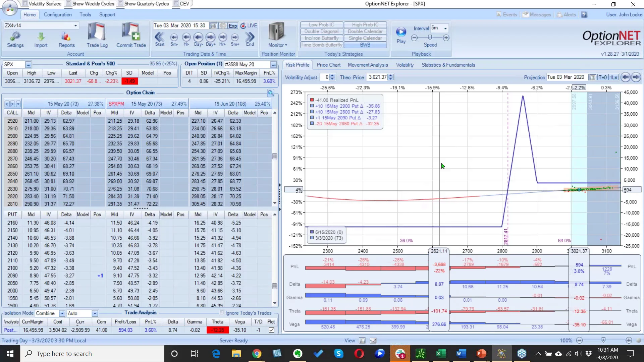
Task: Open the Tools ribbon tab
Action: (x=85, y=15)
